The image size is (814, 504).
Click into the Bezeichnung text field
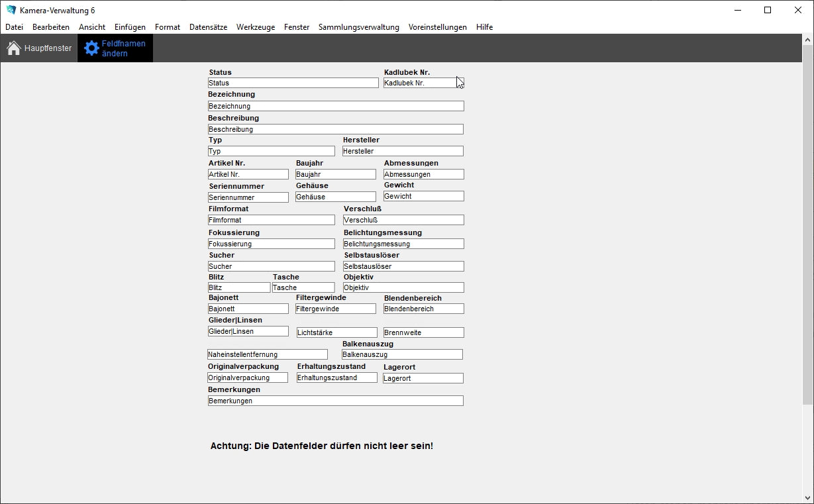(x=336, y=106)
